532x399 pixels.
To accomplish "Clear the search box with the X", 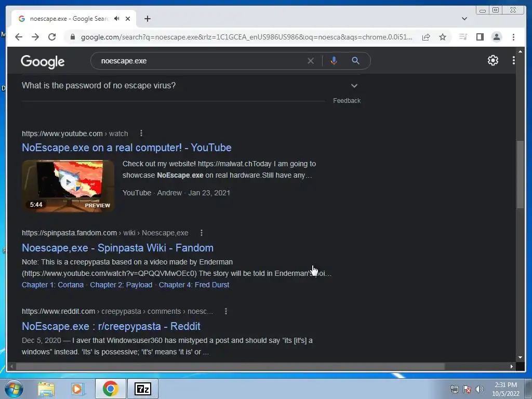I will click(x=311, y=61).
